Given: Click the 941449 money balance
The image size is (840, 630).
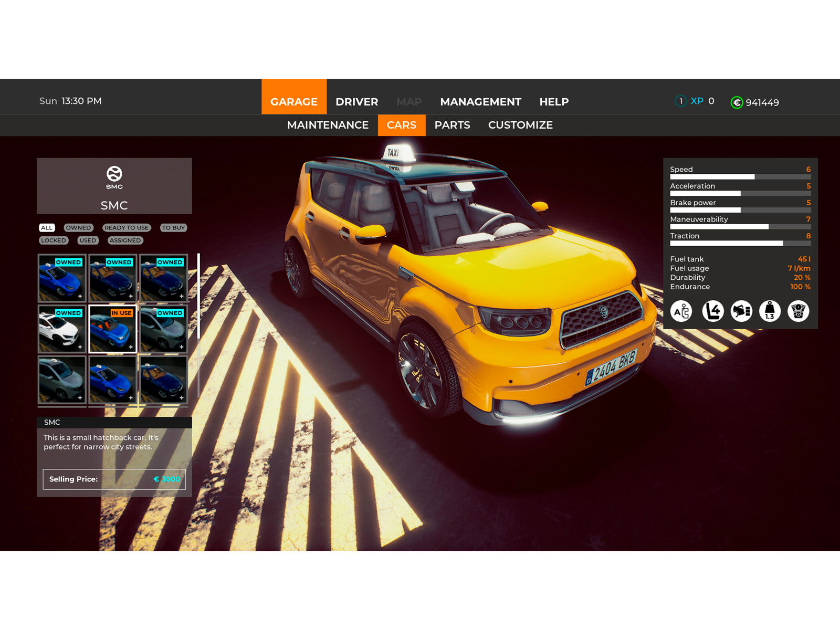Looking at the screenshot, I should tap(762, 102).
